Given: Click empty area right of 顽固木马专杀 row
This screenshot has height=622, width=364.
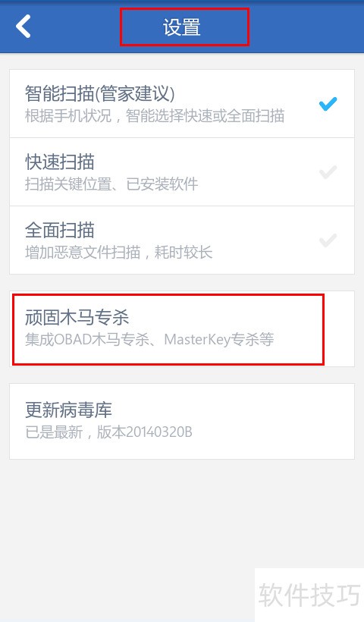Looking at the screenshot, I should 340,329.
